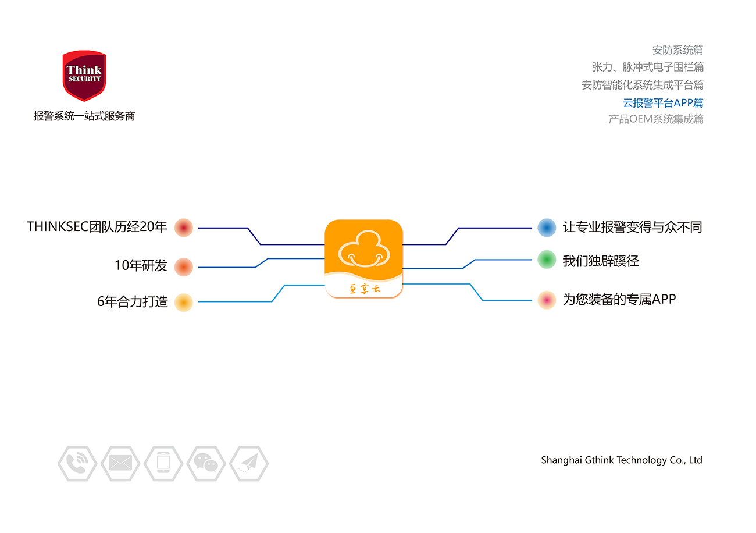
Task: Click the Think Security shield logo
Action: 84,75
